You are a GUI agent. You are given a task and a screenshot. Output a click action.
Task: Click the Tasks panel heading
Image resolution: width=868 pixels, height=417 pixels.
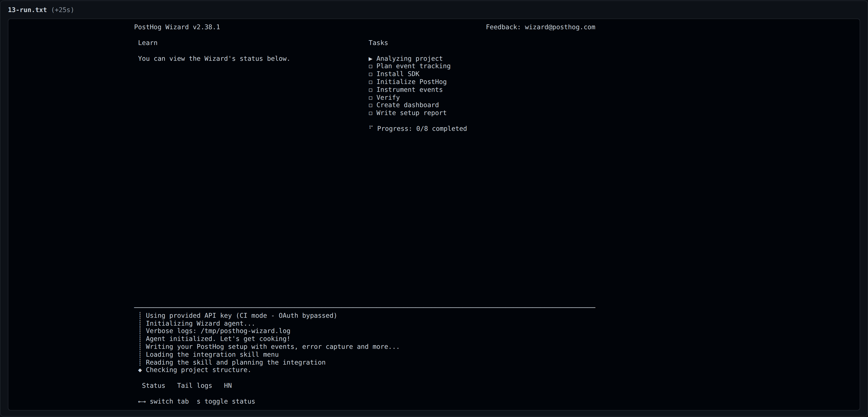[x=378, y=43]
